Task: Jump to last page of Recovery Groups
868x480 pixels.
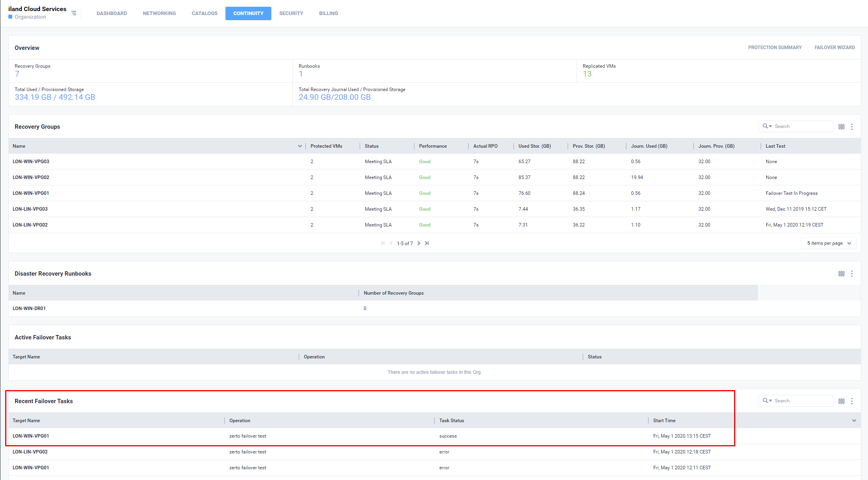Action: (x=427, y=243)
